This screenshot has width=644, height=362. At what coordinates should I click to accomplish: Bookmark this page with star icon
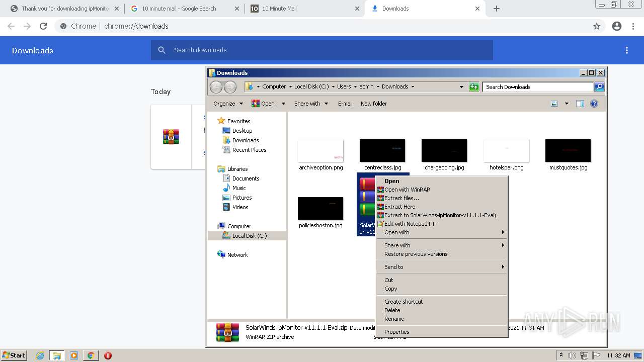click(597, 26)
